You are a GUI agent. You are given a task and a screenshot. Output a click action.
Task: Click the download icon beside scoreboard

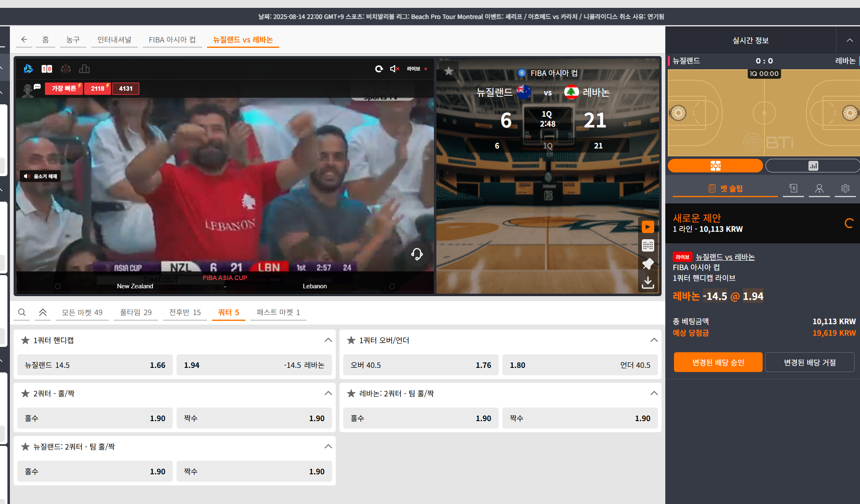(x=648, y=283)
